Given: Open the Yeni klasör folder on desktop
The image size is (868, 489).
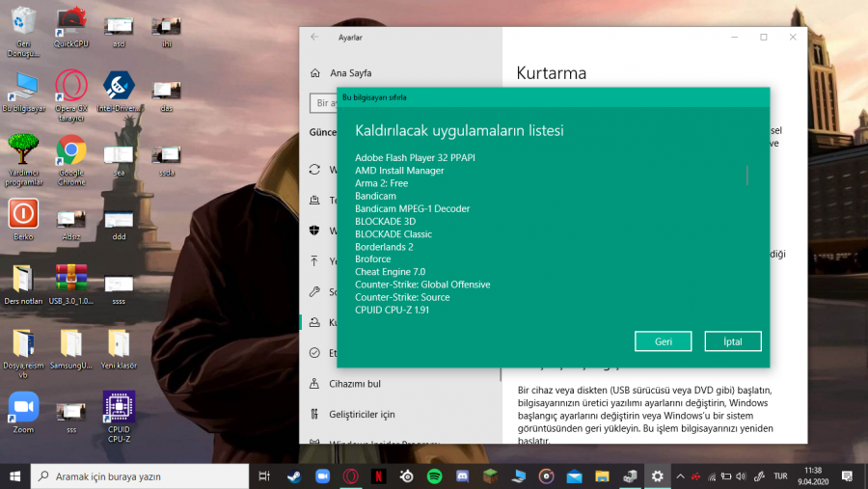Looking at the screenshot, I should pos(119,349).
